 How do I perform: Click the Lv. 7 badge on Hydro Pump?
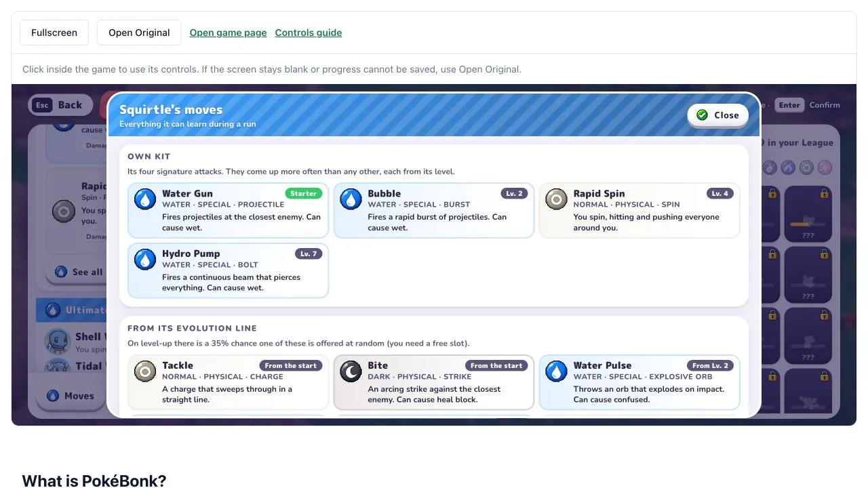point(309,254)
